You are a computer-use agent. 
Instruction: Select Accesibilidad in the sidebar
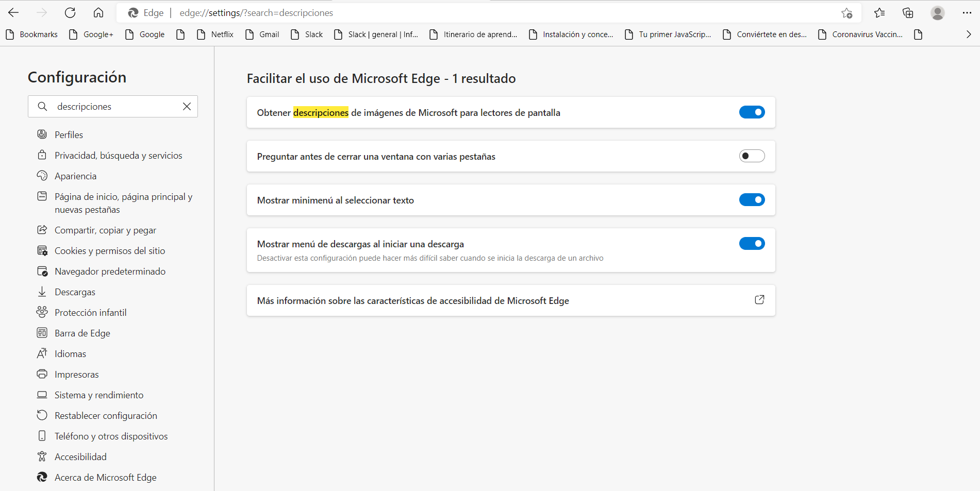coord(80,456)
